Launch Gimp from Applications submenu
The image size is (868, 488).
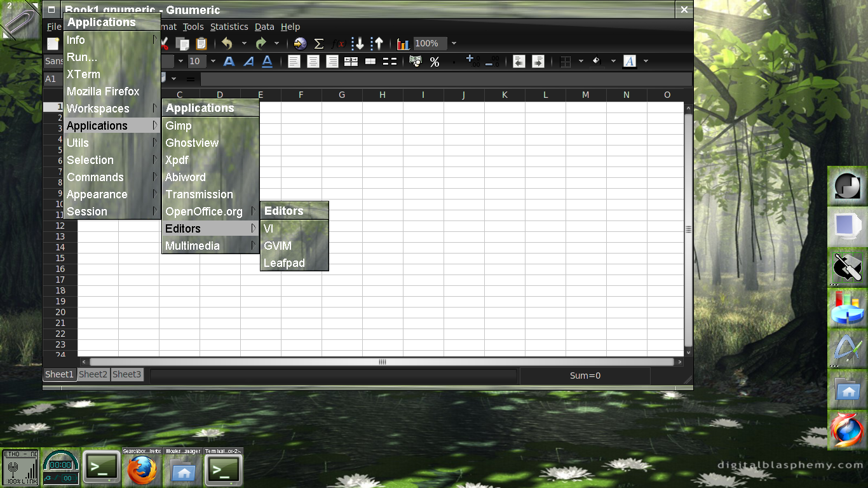pyautogui.click(x=210, y=126)
